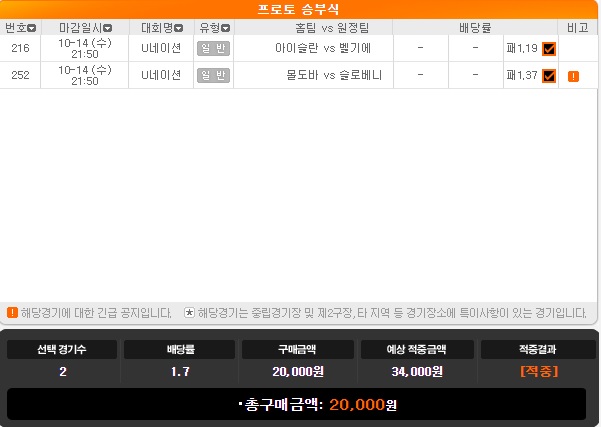Click expected payout 34,000원
Viewport: 601px width, 427px height.
(x=417, y=371)
